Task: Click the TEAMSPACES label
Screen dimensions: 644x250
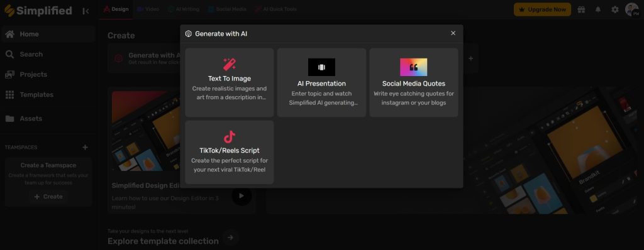Action: tap(21, 148)
